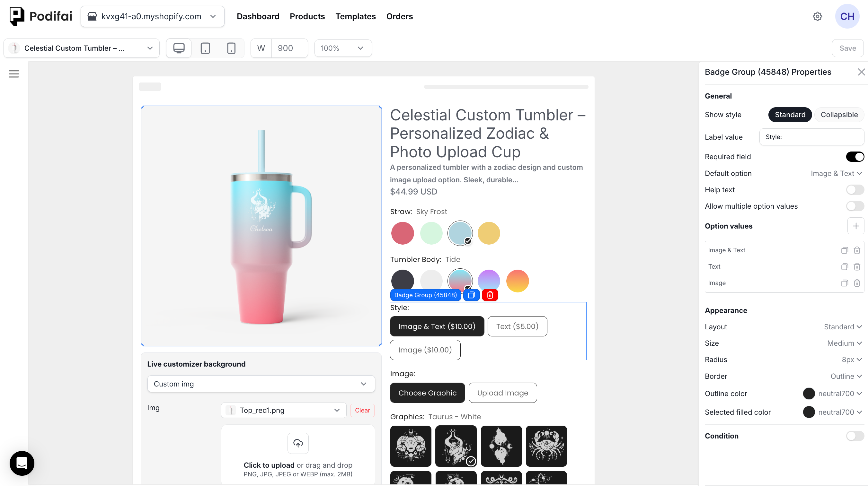Duplicate the Text option value
Viewport: 868px width, 486px height.
pos(844,267)
